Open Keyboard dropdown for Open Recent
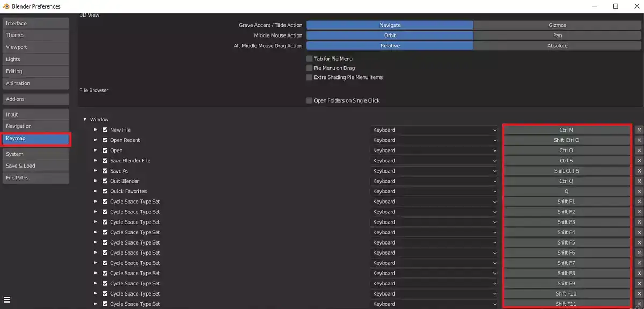Screen dimensions: 644x309 pyautogui.click(x=435, y=140)
